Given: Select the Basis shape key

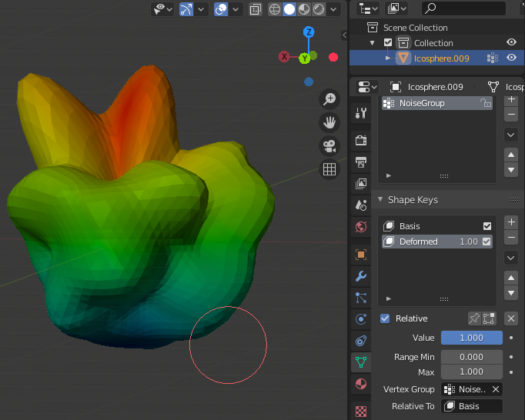Looking at the screenshot, I should tap(437, 226).
